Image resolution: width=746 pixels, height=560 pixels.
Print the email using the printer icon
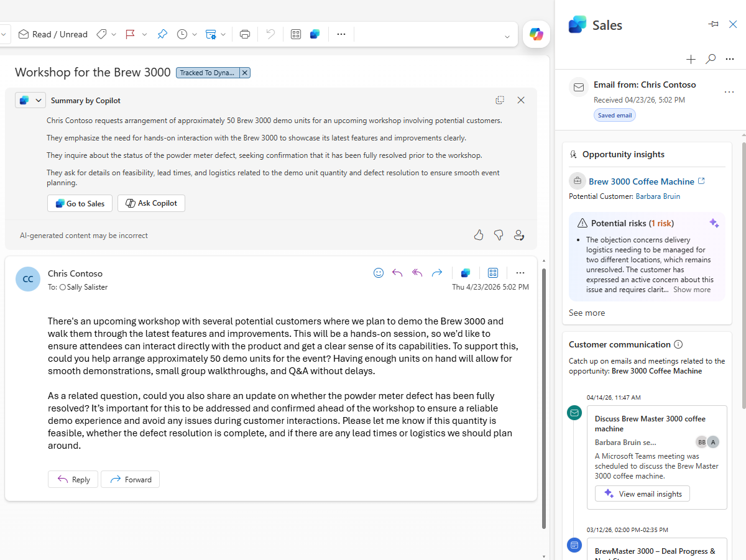[x=245, y=34]
